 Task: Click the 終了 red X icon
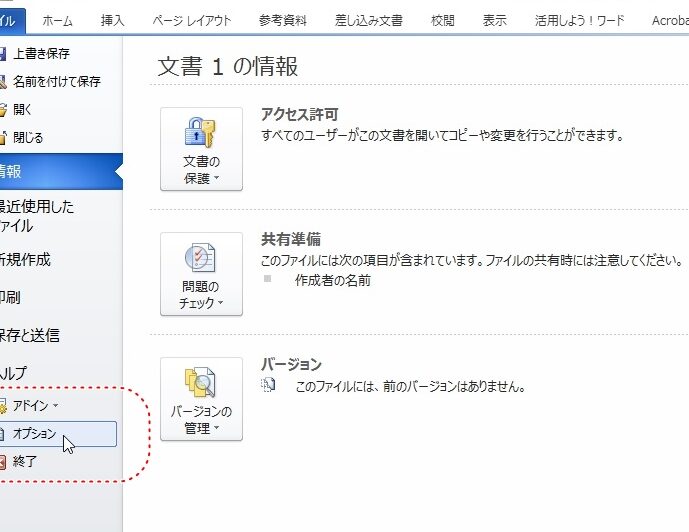click(3, 462)
